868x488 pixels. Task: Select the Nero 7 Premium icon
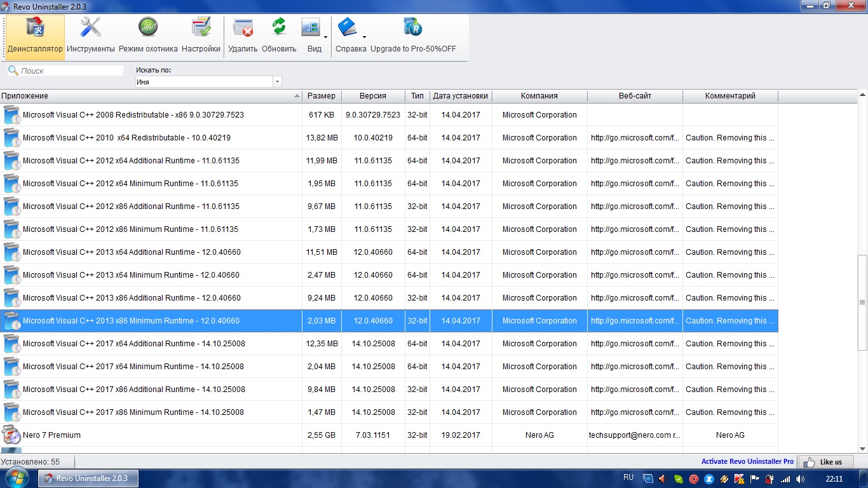click(x=12, y=435)
